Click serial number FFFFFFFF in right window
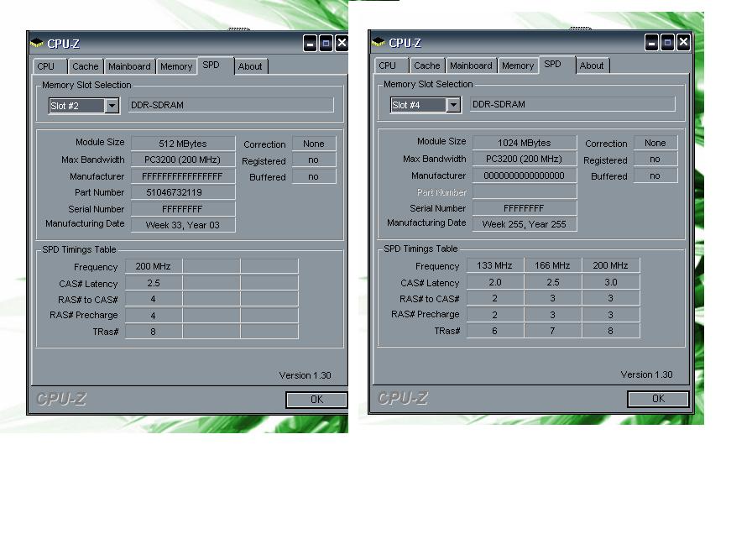Viewport: 752px width, 560px height. 525,207
